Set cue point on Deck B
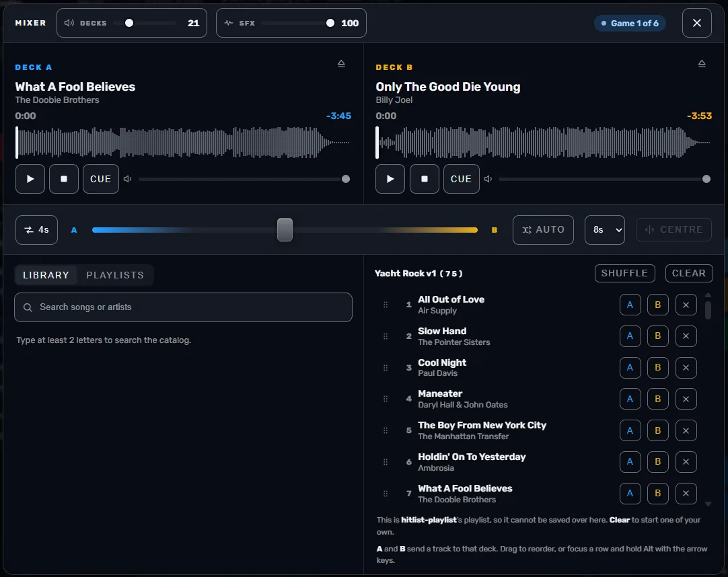Screen dimensions: 728x577 pos(461,179)
